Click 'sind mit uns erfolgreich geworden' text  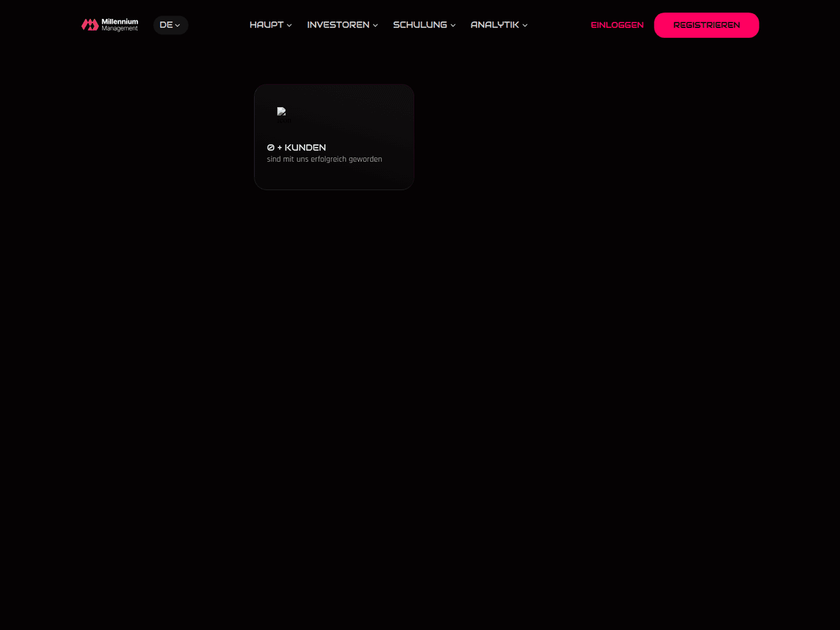coord(325,160)
